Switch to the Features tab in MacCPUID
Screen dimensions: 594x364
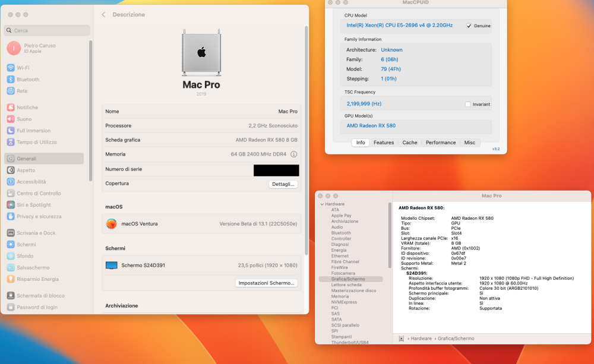(384, 143)
